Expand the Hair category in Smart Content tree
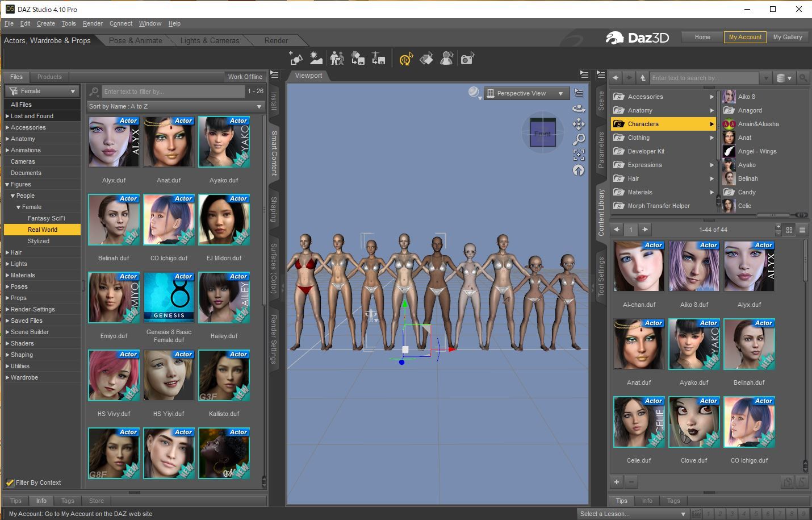The height and width of the screenshot is (520, 812). coord(7,252)
